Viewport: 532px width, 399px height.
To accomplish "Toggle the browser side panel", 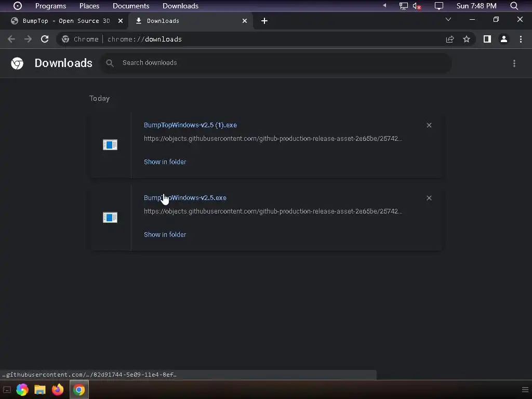I will [x=487, y=39].
